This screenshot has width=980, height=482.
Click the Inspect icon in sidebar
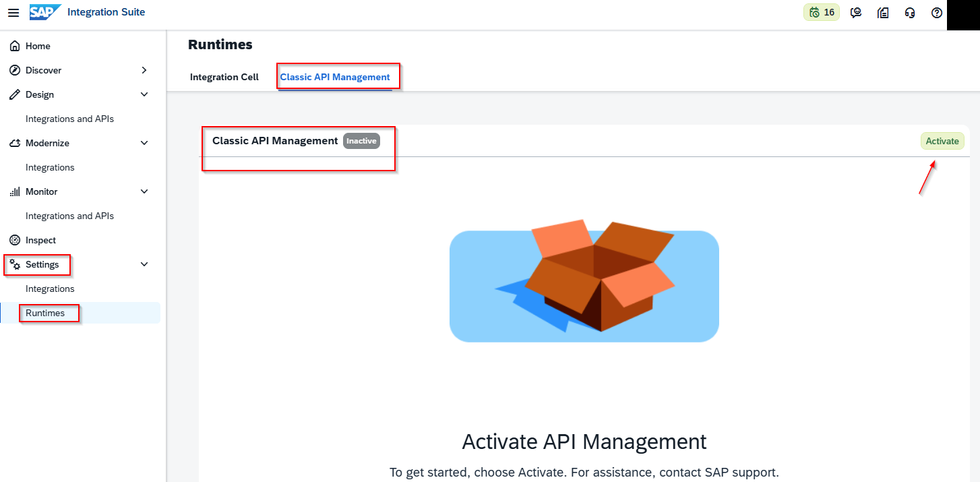coord(15,240)
